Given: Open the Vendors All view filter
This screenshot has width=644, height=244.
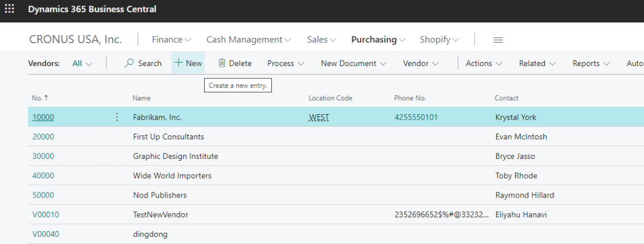Looking at the screenshot, I should 82,63.
